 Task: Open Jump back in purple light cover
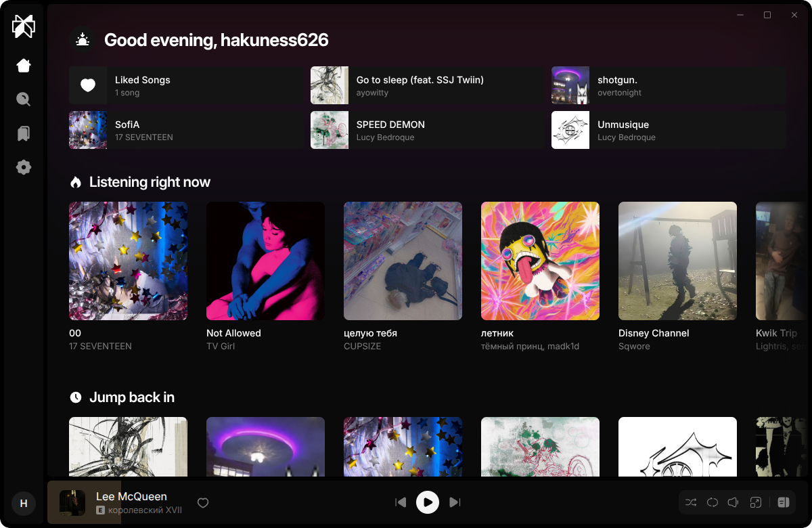tap(265, 446)
